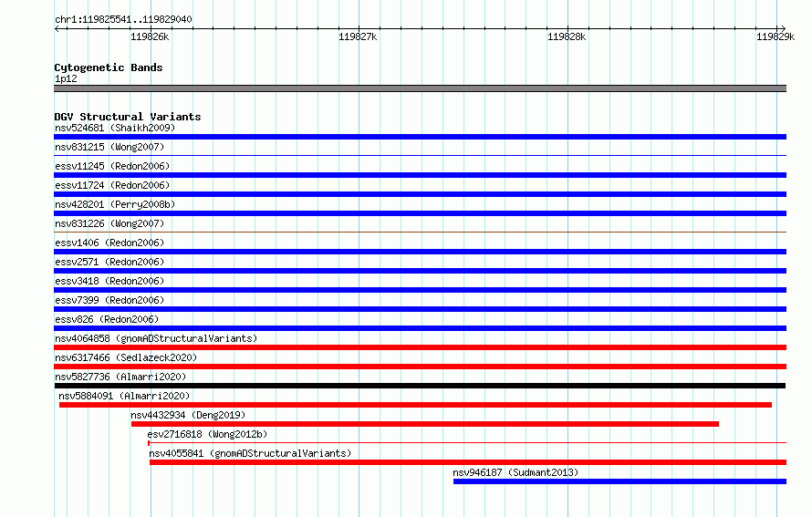Open nsv831226 (Wong2007) label

[x=109, y=223]
